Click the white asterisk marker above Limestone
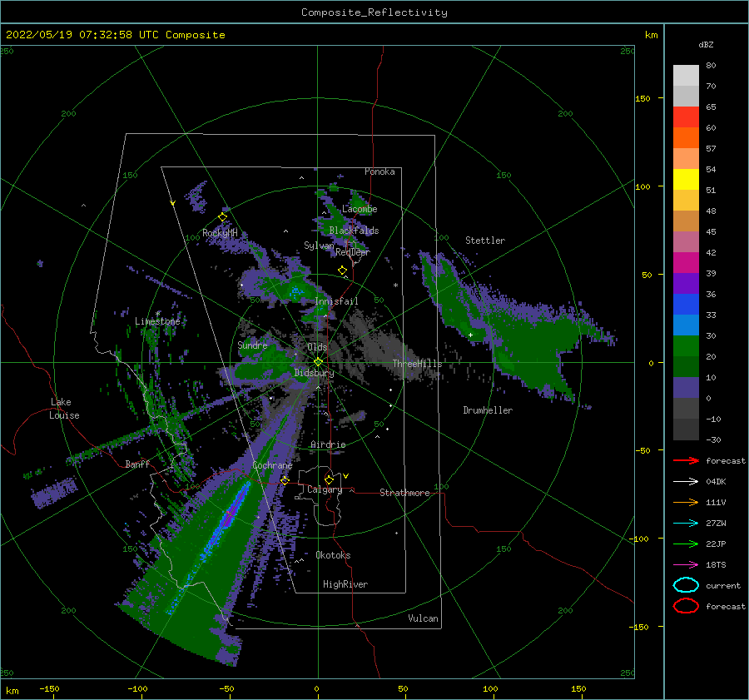Screen dimensions: 749x700 [157, 314]
